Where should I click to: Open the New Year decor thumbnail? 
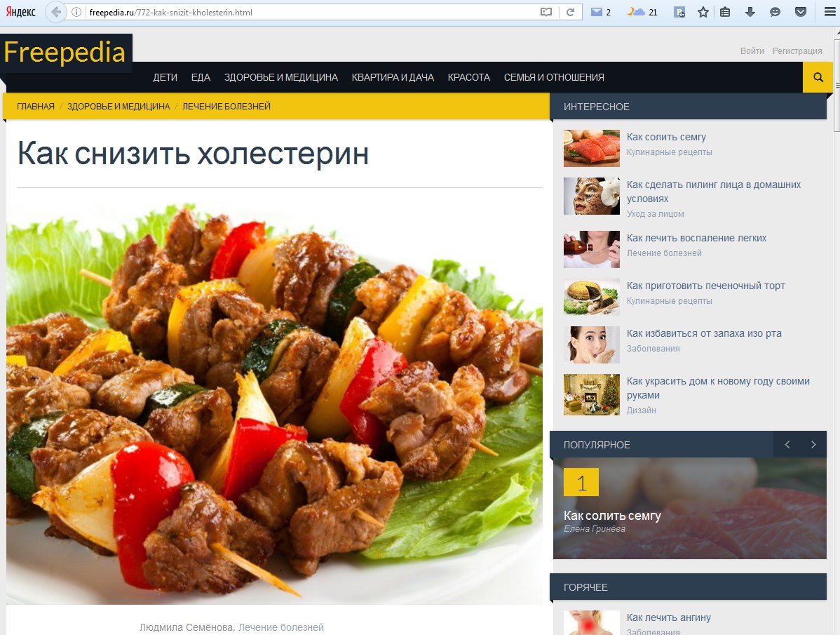pos(591,394)
